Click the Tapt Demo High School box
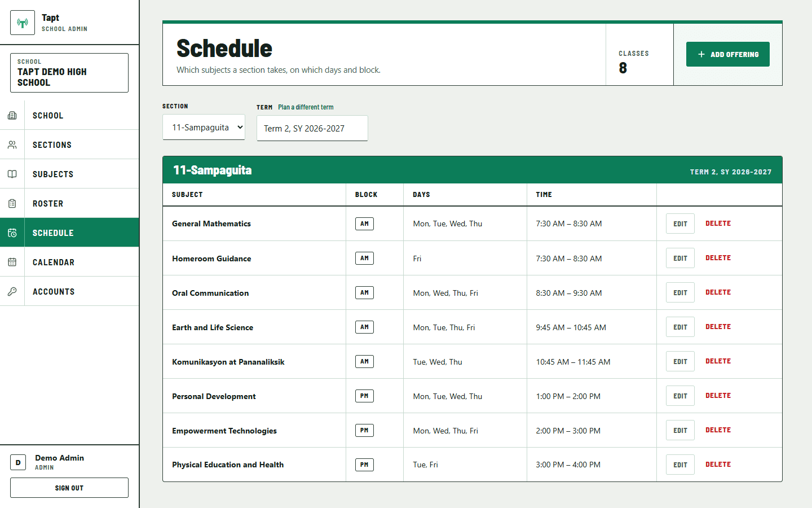 (x=69, y=73)
